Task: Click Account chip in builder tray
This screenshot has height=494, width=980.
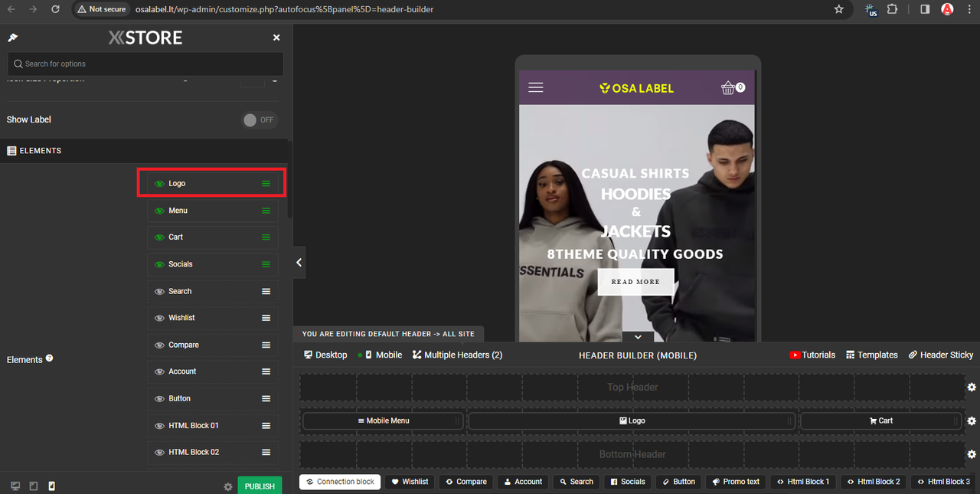Action: point(523,482)
